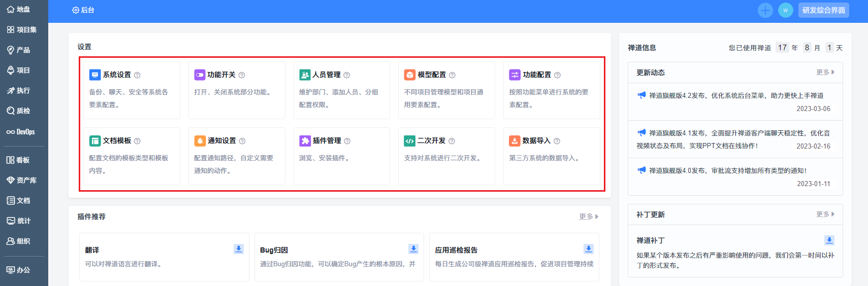Image resolution: width=868 pixels, height=286 pixels.
Task: Open the 地盘 sidebar item
Action: click(18, 10)
